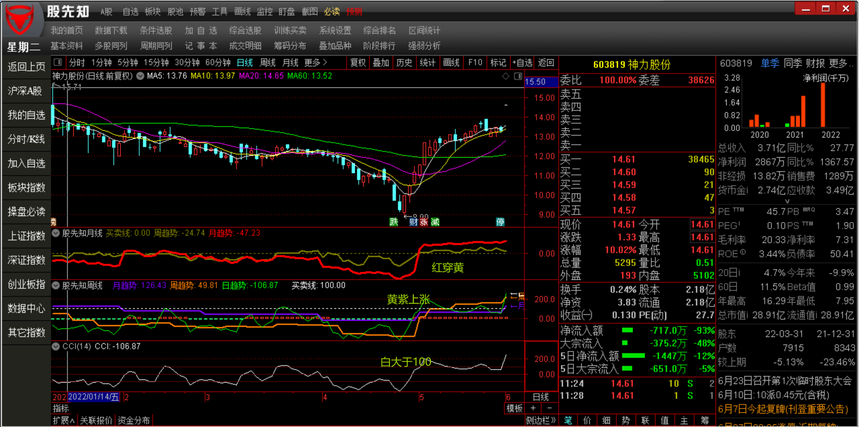Switch chart to 分时 view

[77, 62]
